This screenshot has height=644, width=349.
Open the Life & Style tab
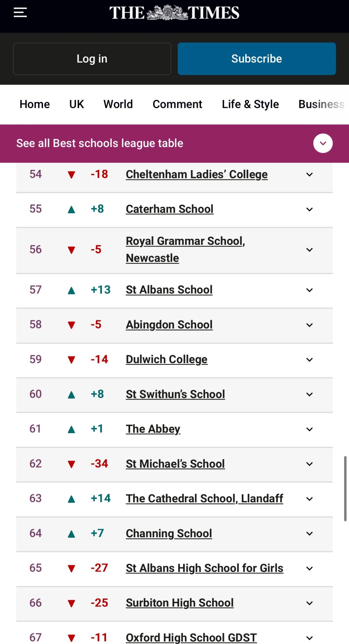coord(250,104)
